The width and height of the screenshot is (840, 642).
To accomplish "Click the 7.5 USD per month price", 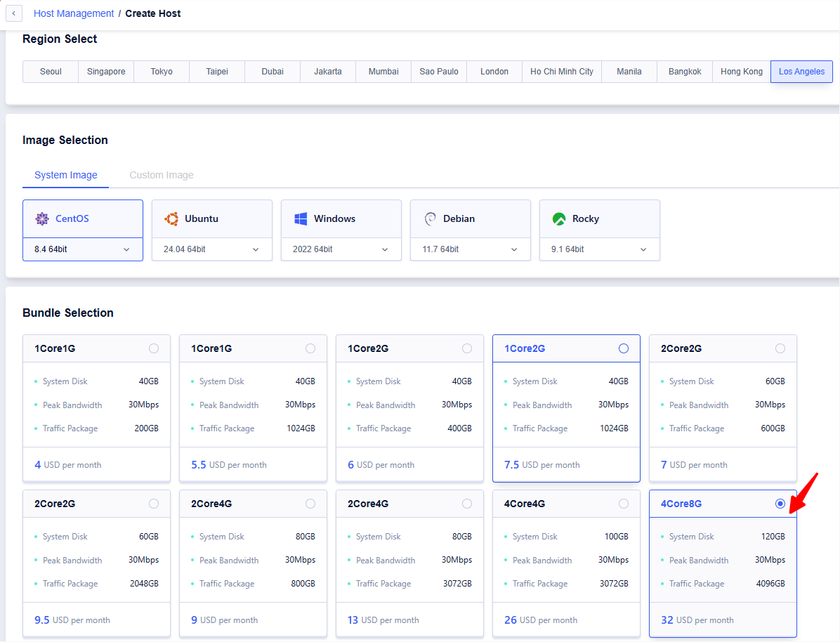I will (x=542, y=464).
